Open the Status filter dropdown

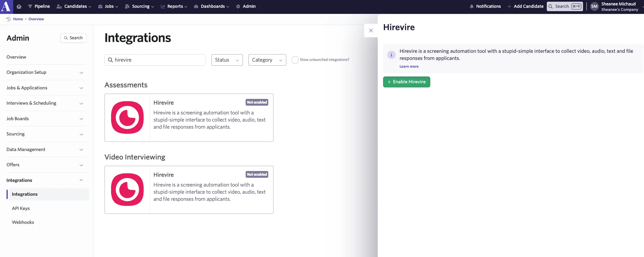pyautogui.click(x=227, y=60)
